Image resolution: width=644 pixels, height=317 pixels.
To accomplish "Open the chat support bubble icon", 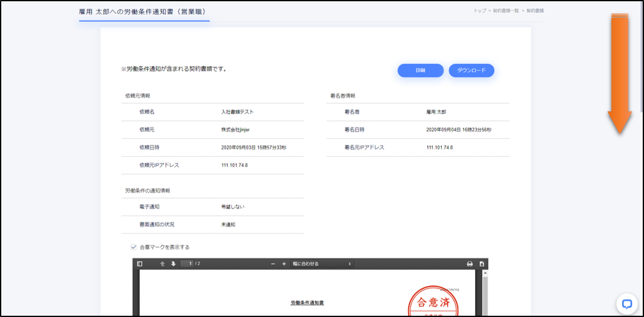I will click(x=627, y=304).
